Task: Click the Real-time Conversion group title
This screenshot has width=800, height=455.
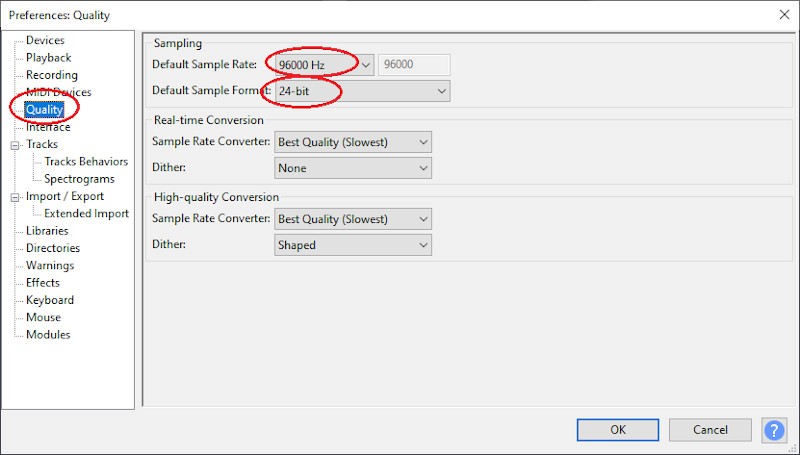Action: click(209, 120)
